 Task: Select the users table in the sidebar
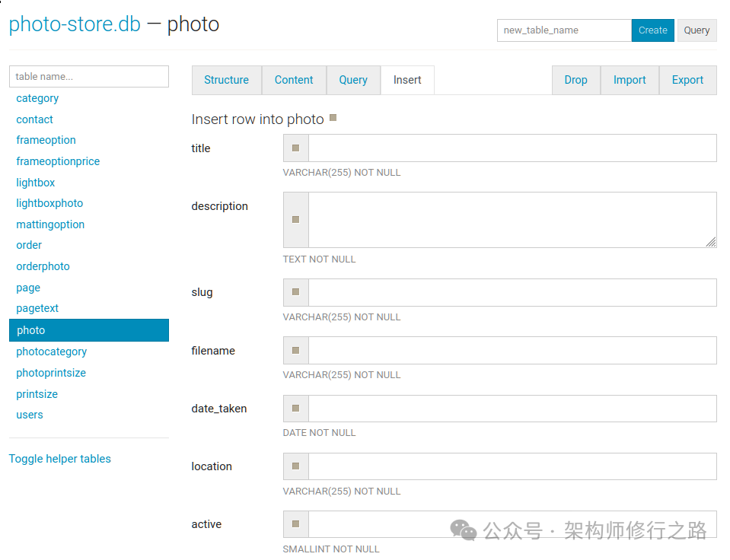(30, 415)
